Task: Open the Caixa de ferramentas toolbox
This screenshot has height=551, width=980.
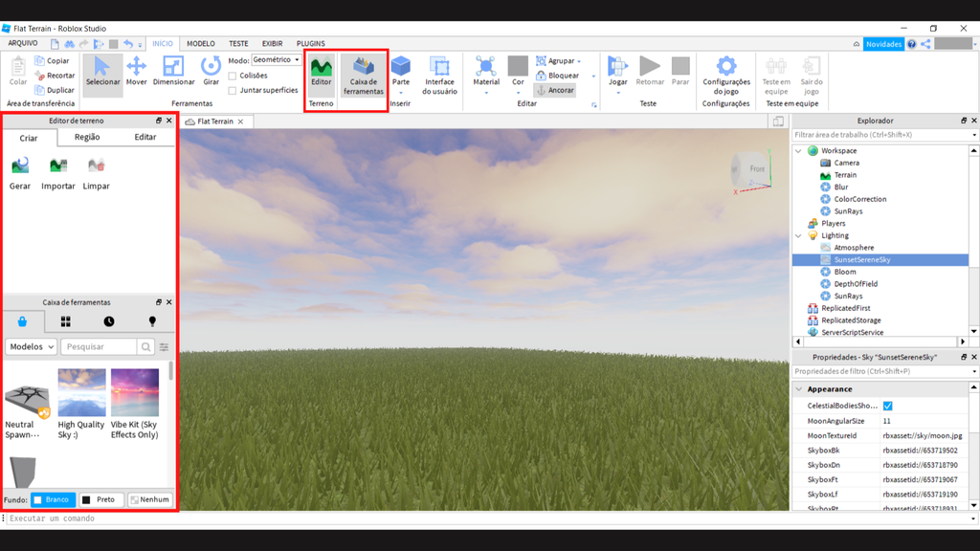Action: [x=363, y=76]
